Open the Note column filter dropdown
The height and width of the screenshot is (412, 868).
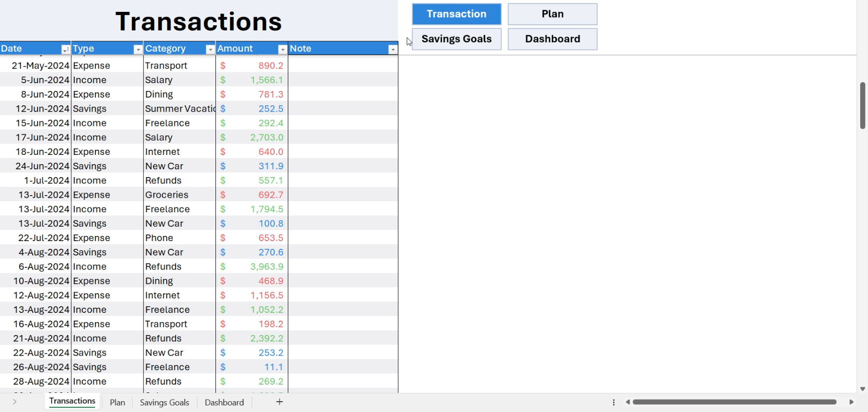pos(393,50)
